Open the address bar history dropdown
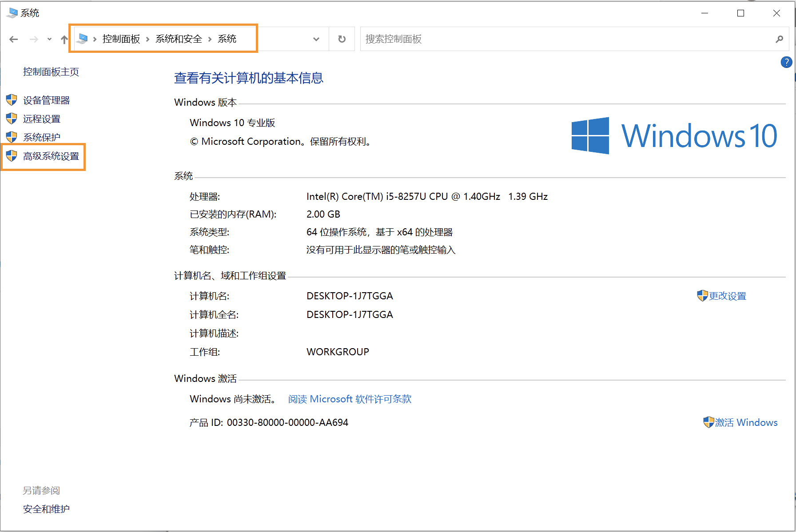 coord(316,39)
